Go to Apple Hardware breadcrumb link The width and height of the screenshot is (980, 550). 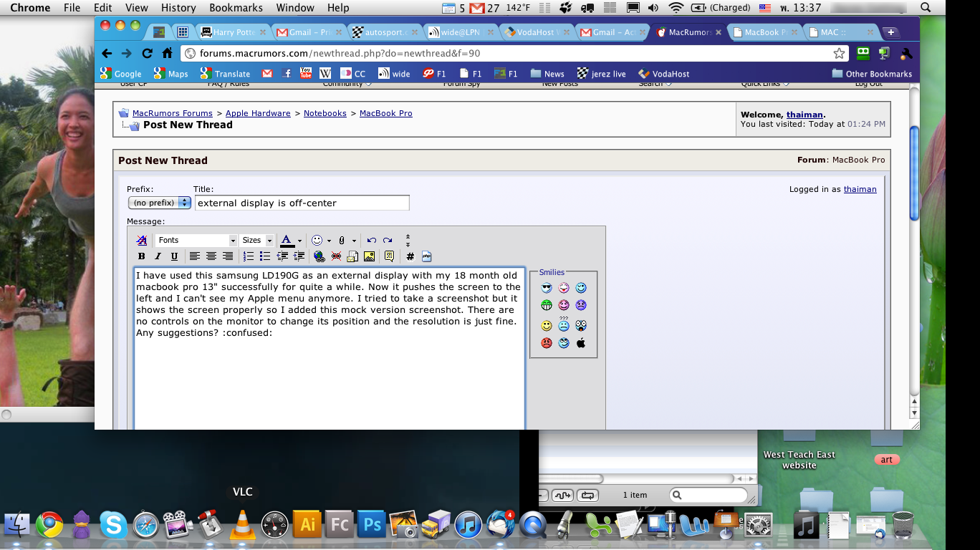258,113
